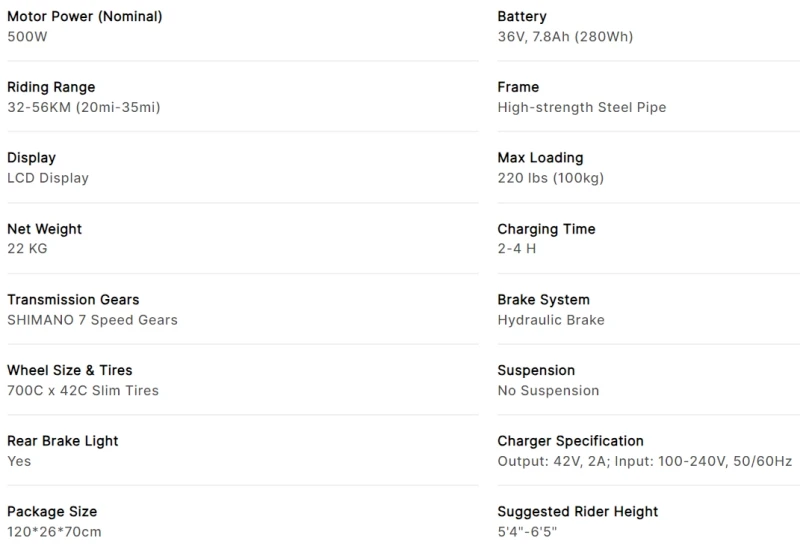Screen dimensions: 800x550
Task: Click the Frame spec heading
Action: pyautogui.click(x=518, y=87)
